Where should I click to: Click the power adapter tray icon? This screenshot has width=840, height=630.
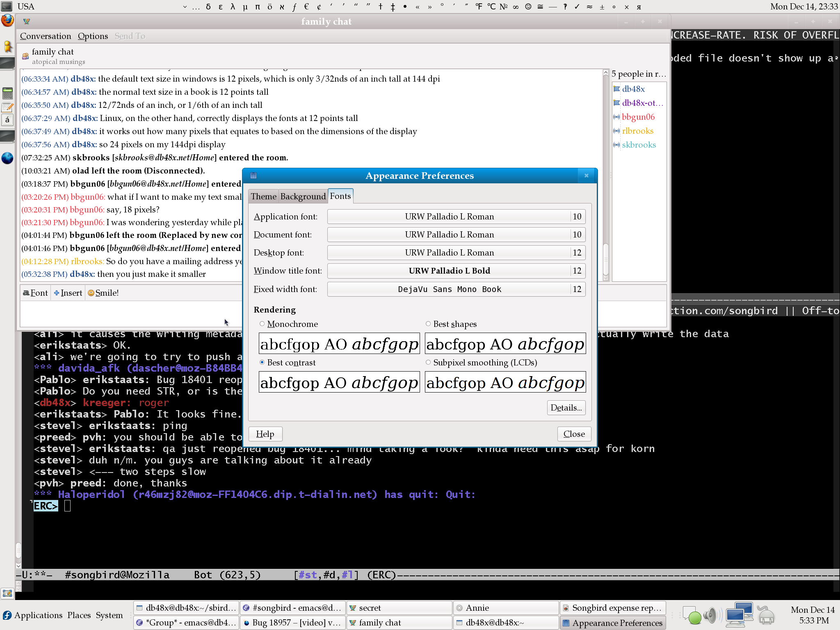pyautogui.click(x=765, y=615)
